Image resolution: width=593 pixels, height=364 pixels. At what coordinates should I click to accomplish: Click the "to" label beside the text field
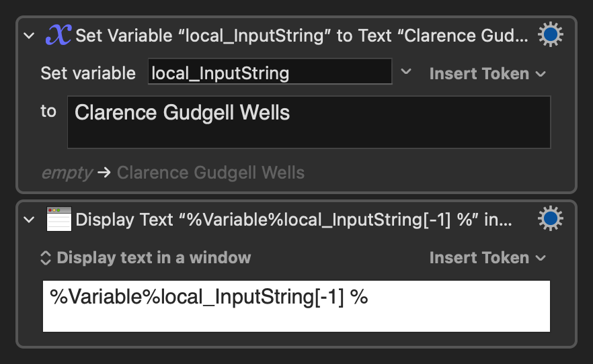(48, 111)
